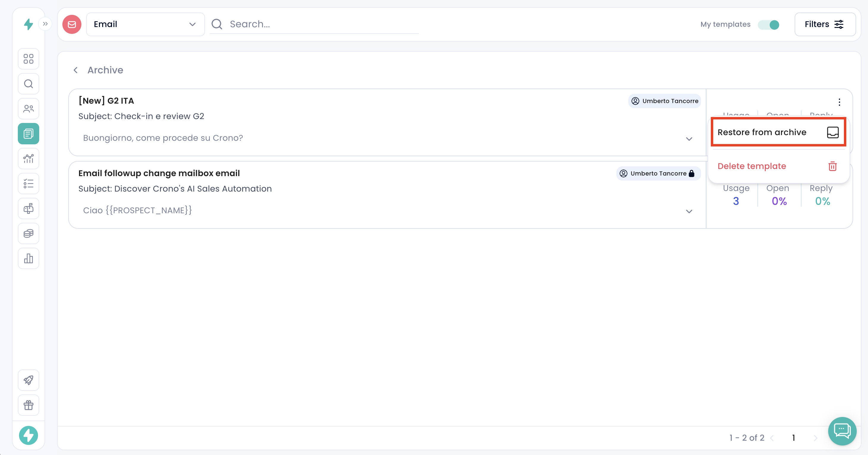Click the bar chart reports sidebar icon
Screen dimensions: 868x455
29,258
